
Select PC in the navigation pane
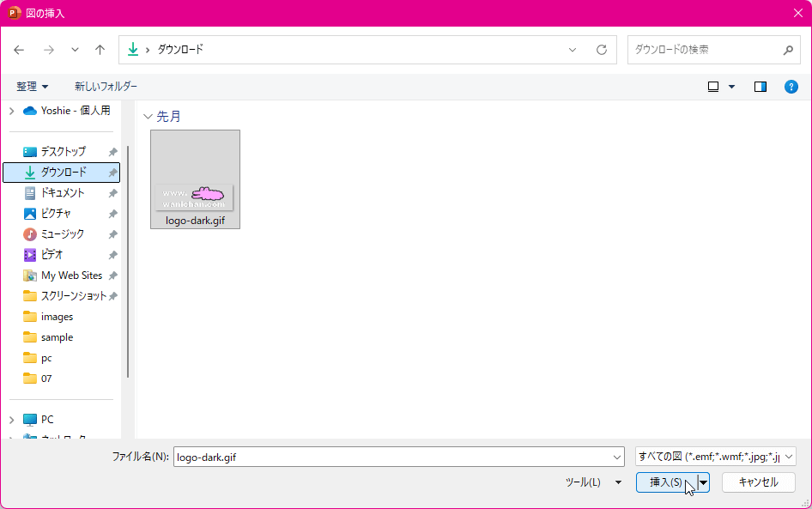(46, 420)
